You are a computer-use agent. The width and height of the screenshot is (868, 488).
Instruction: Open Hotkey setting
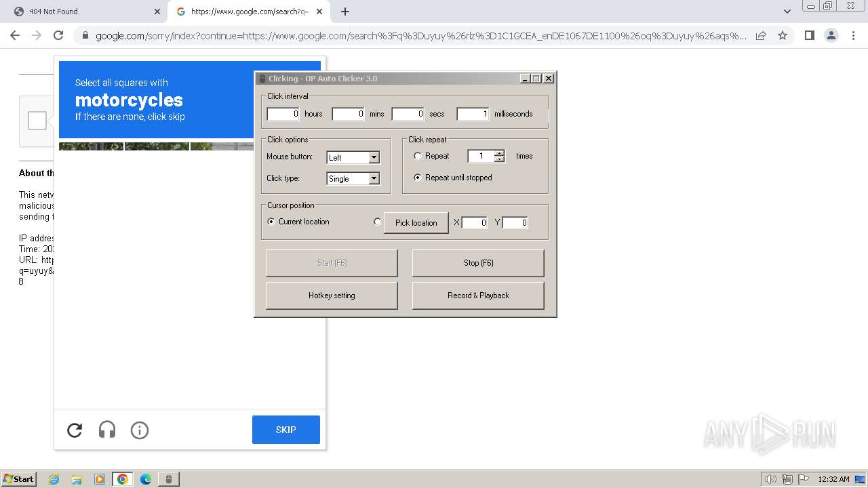pyautogui.click(x=332, y=296)
